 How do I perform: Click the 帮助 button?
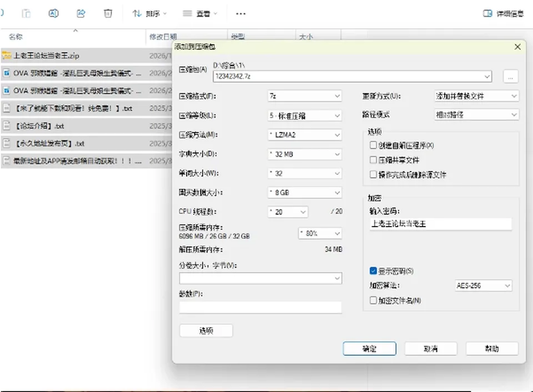coord(492,349)
